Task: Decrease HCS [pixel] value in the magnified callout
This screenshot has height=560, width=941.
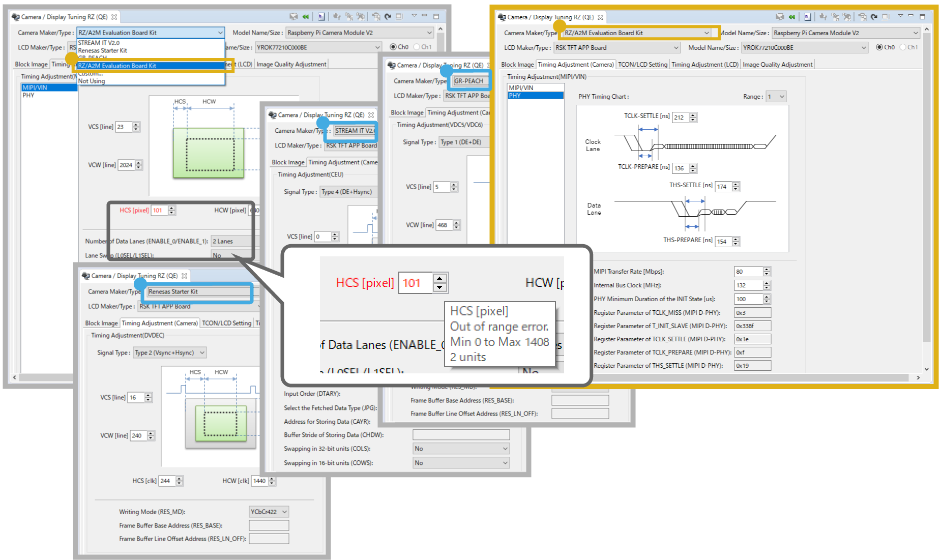Action: (x=440, y=287)
